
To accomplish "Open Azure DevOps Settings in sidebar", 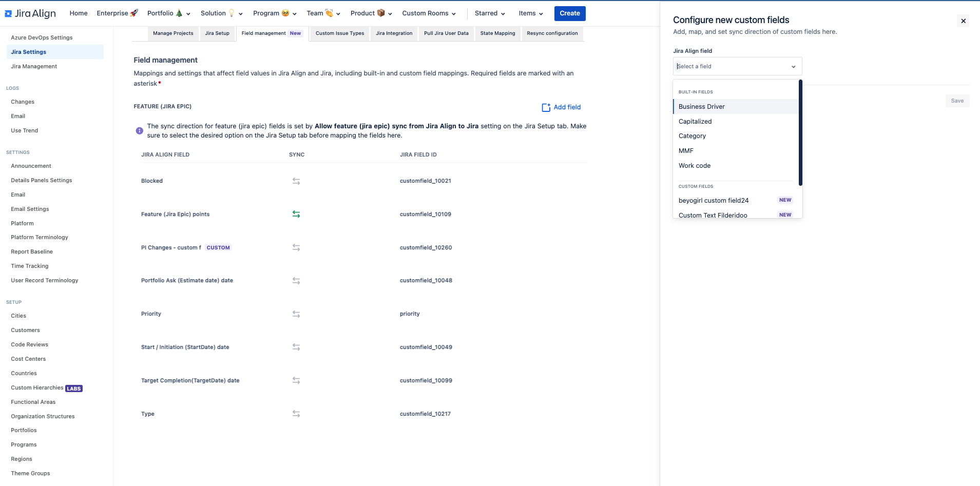I will pyautogui.click(x=42, y=37).
